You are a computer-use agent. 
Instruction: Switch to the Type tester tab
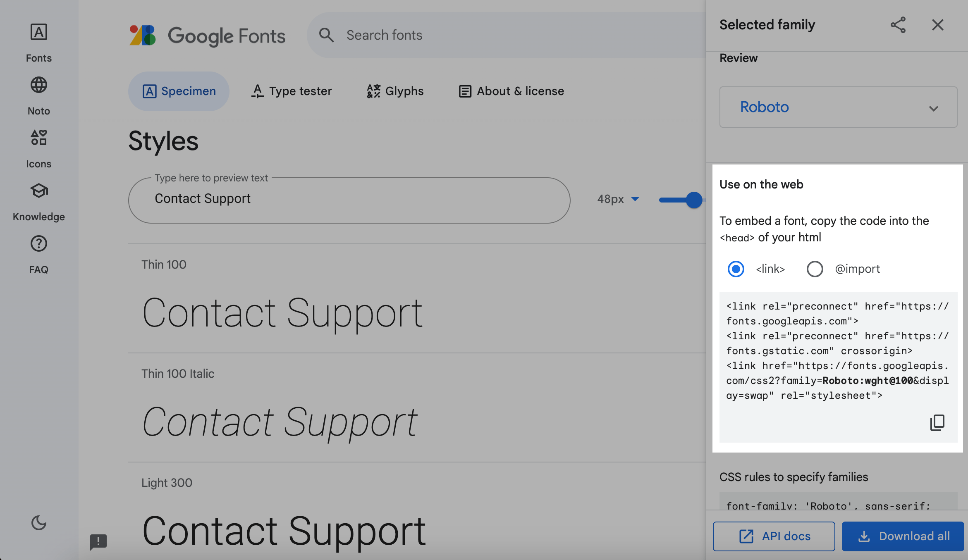pos(292,91)
